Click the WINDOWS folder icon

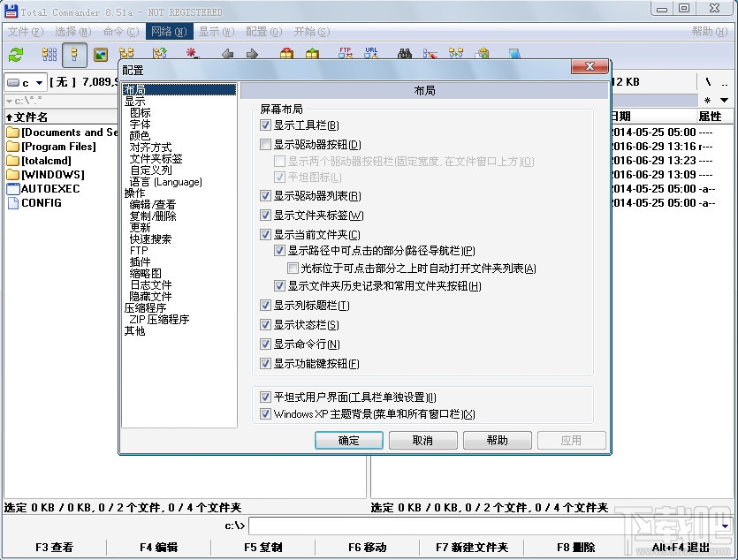[x=13, y=174]
